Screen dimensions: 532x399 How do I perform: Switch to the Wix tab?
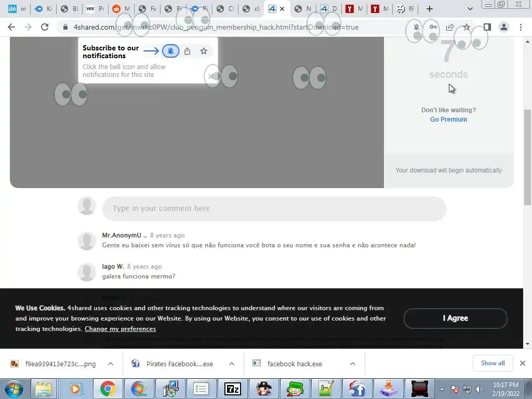95,9
